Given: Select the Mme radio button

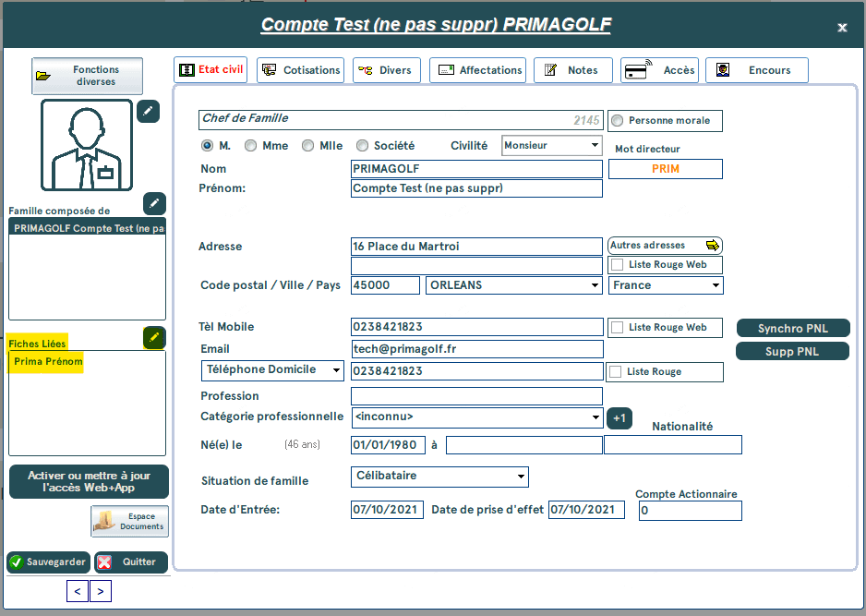Looking at the screenshot, I should point(251,145).
